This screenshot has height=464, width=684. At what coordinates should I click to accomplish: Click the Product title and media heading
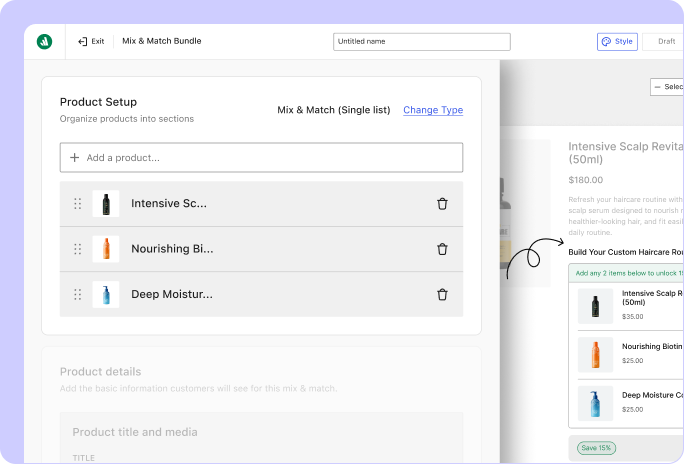135,432
